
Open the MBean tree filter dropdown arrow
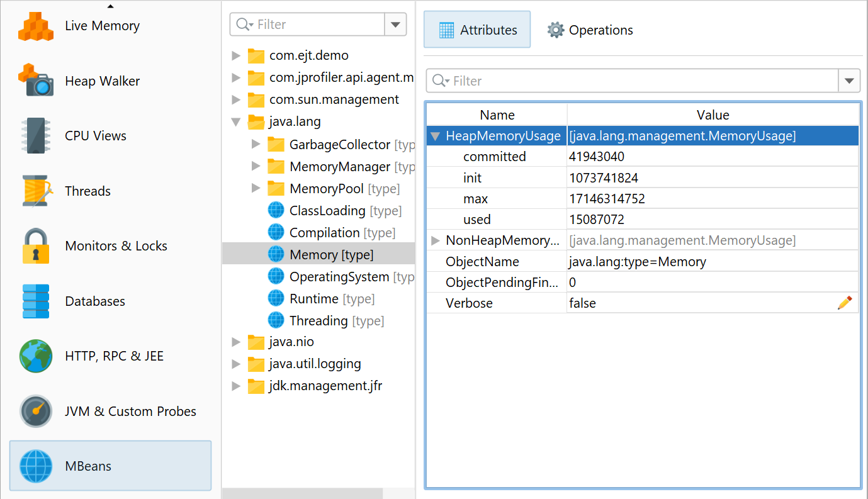point(395,25)
